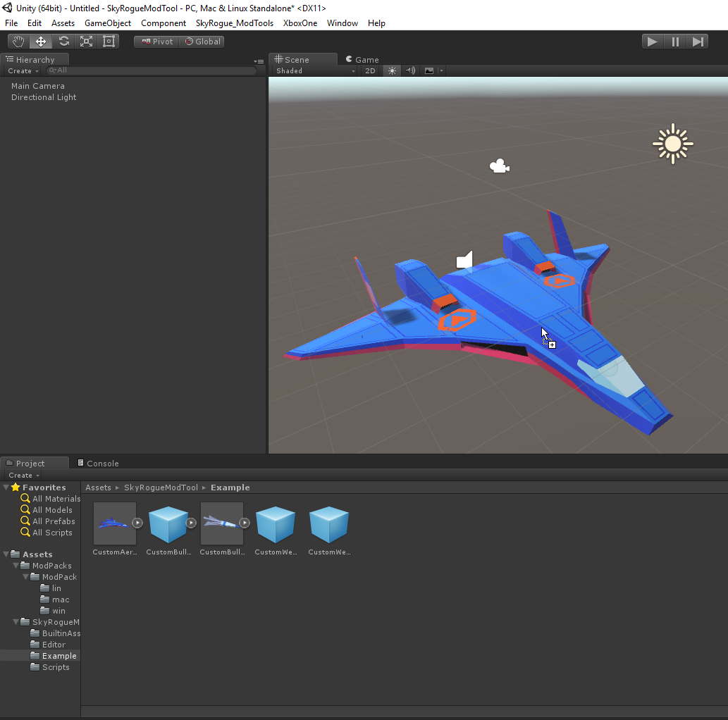Click the sun light gizmo in scene

pyautogui.click(x=673, y=144)
